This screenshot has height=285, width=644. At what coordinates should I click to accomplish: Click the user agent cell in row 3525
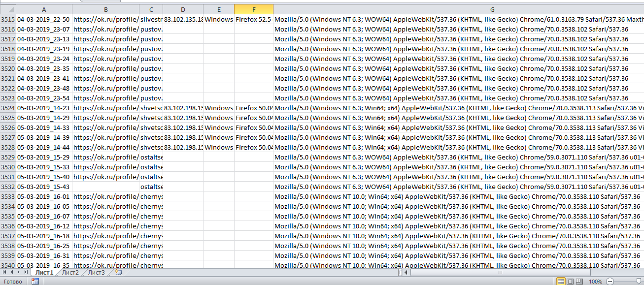tap(459, 118)
